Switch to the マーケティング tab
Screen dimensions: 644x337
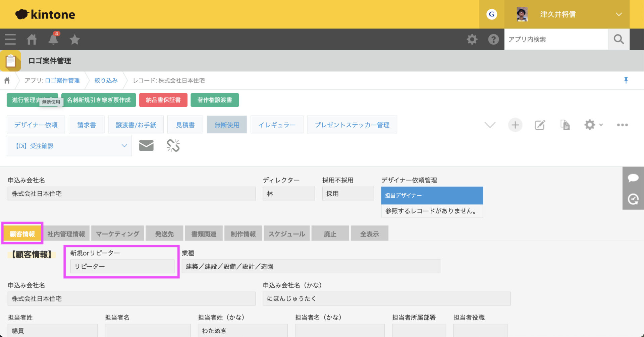pyautogui.click(x=117, y=234)
